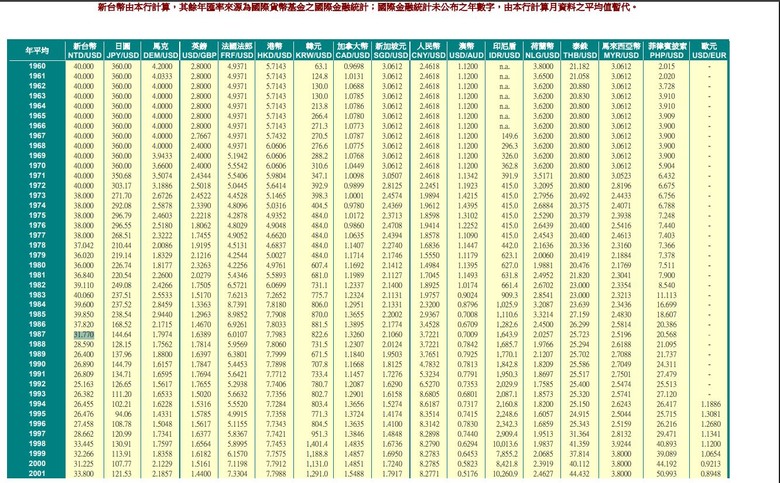
Task: Click the GBP value 2.7667 for 1967
Action: pyautogui.click(x=200, y=136)
